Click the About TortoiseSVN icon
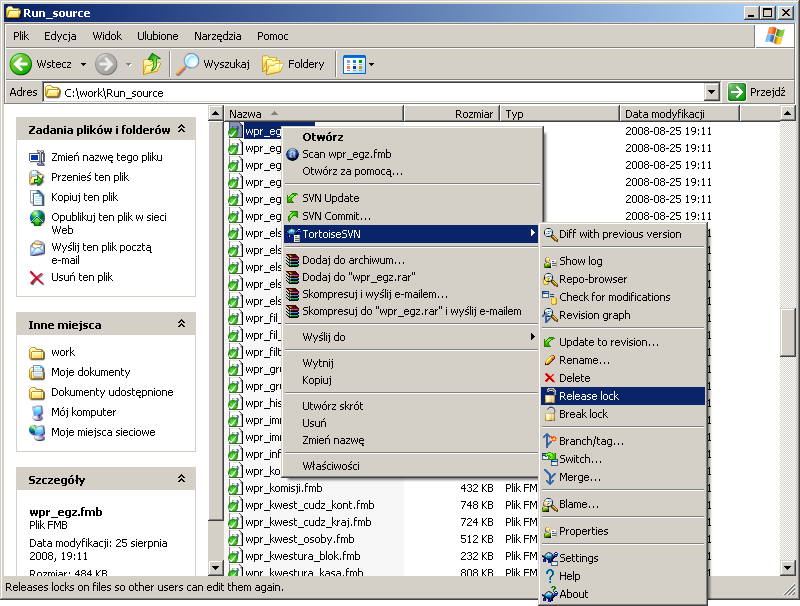800x606 pixels. click(x=550, y=594)
